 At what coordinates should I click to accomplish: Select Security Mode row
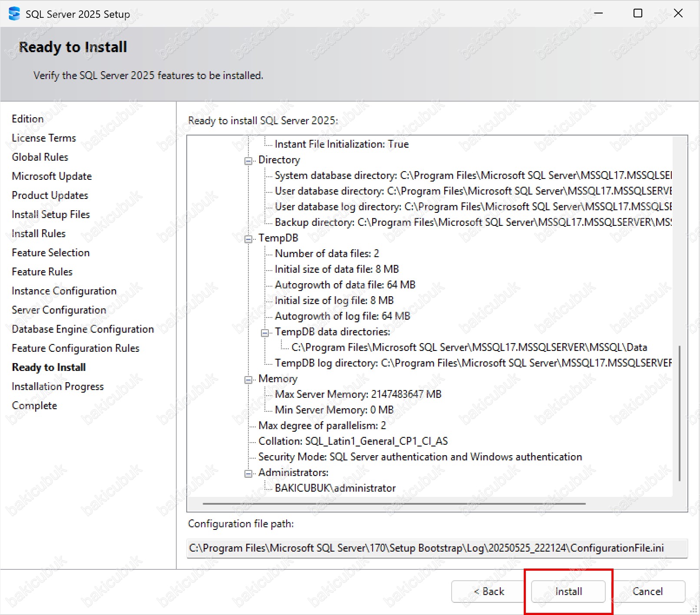[420, 456]
